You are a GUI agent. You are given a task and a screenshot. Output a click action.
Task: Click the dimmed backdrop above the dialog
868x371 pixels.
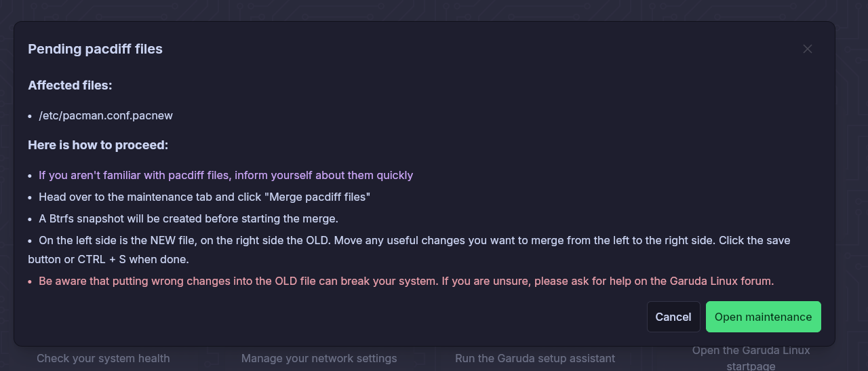point(434,9)
